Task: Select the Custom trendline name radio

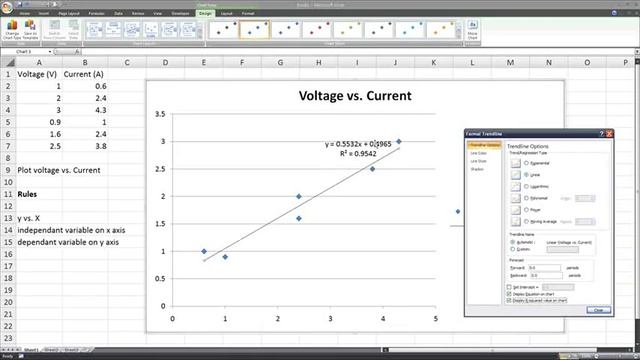Action: pyautogui.click(x=513, y=249)
